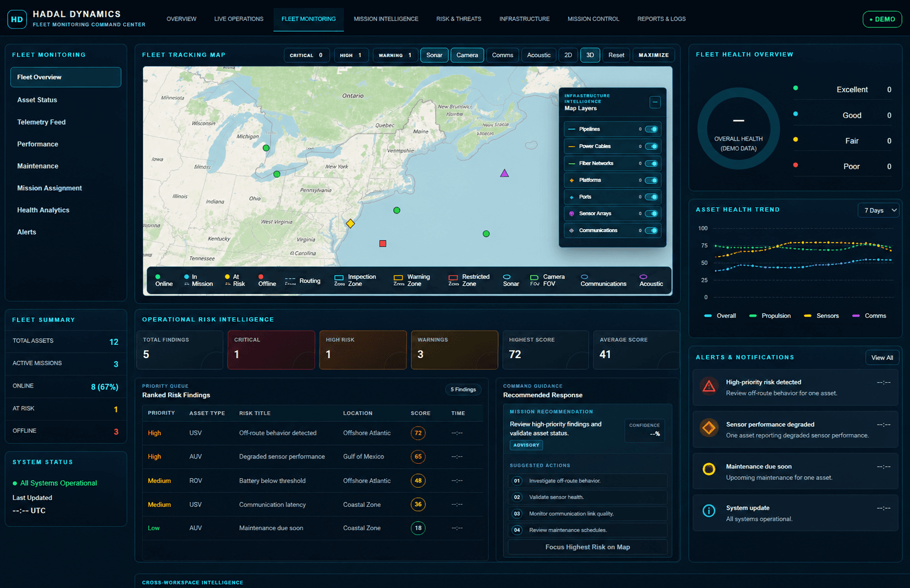Click the score 72 badge in findings table
The width and height of the screenshot is (910, 588).
(x=418, y=433)
